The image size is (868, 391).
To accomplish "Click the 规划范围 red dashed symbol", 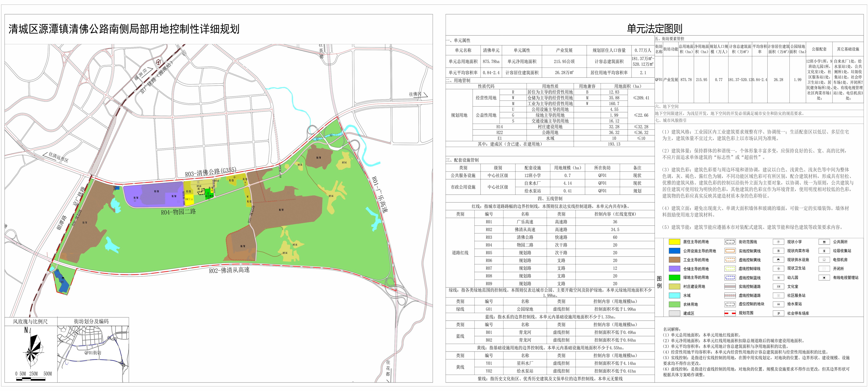I will [x=730, y=313].
